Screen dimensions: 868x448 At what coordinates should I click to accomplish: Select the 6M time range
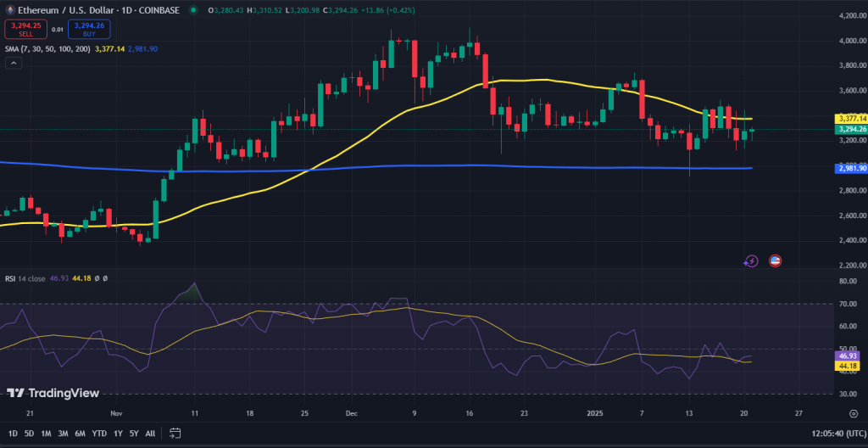[x=81, y=434]
